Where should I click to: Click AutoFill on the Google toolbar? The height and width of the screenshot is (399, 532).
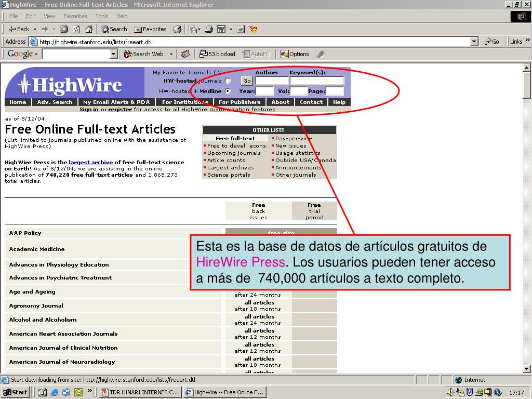tap(256, 54)
